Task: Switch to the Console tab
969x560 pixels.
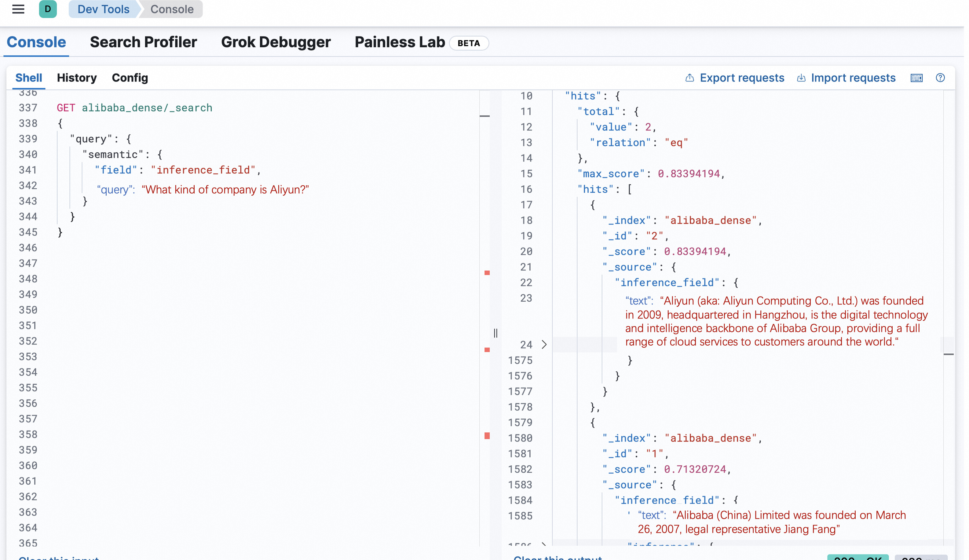Action: pos(37,42)
